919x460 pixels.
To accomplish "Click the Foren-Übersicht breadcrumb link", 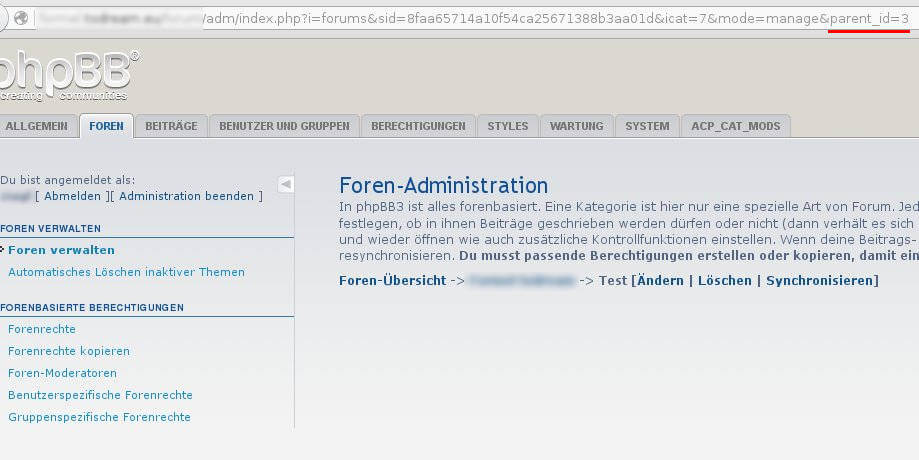I will (x=393, y=281).
